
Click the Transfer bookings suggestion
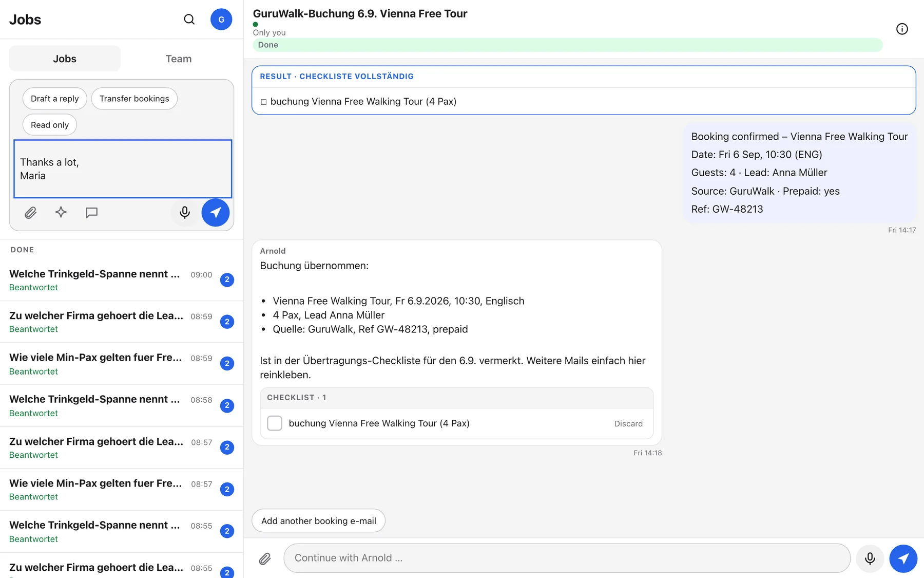[134, 99]
